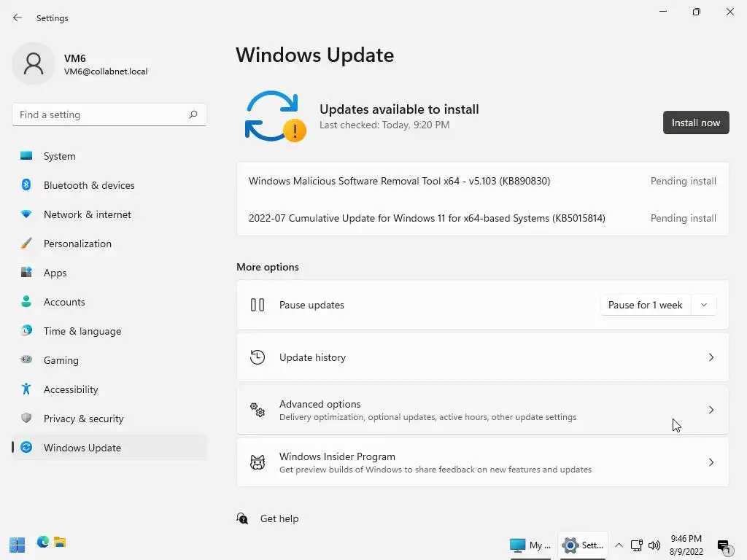Open the clock and date flyout

coord(686,545)
